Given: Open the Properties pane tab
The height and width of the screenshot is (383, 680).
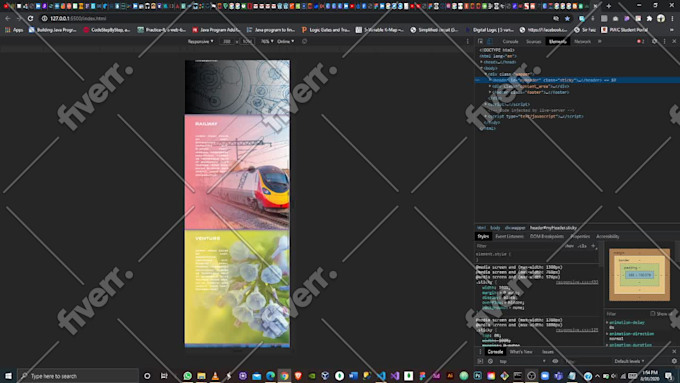Looking at the screenshot, I should (580, 236).
